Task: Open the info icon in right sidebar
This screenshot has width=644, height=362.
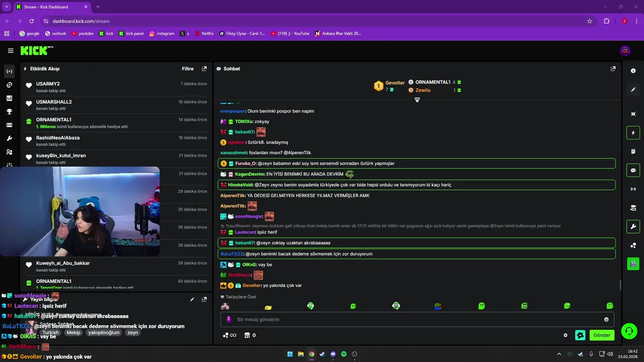Action: point(633,71)
